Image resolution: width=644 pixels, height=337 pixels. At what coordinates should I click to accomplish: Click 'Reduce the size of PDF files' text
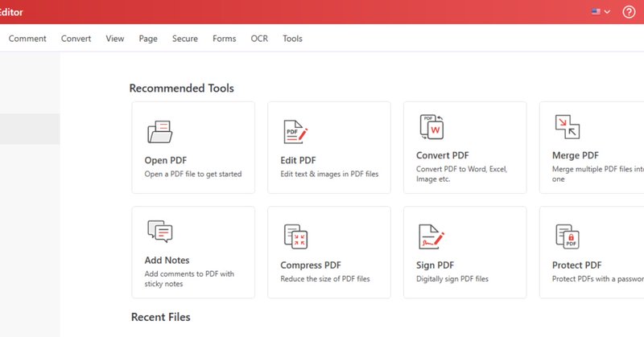[x=325, y=279]
